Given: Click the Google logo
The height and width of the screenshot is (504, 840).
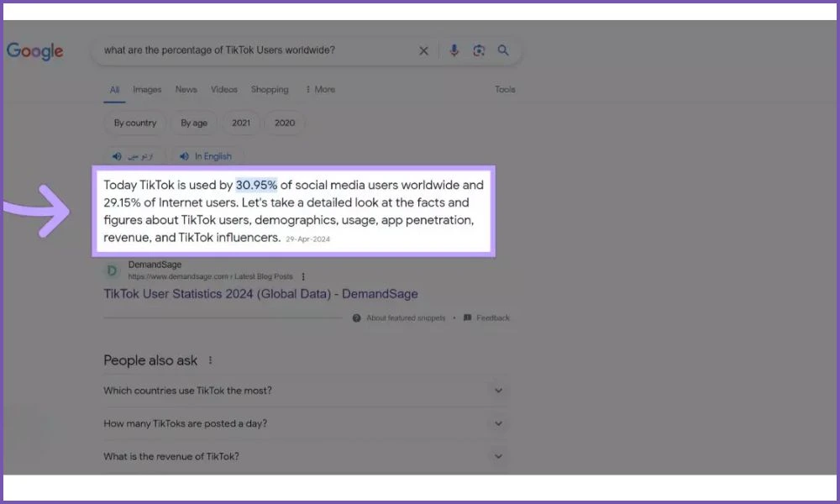Looking at the screenshot, I should click(x=35, y=51).
